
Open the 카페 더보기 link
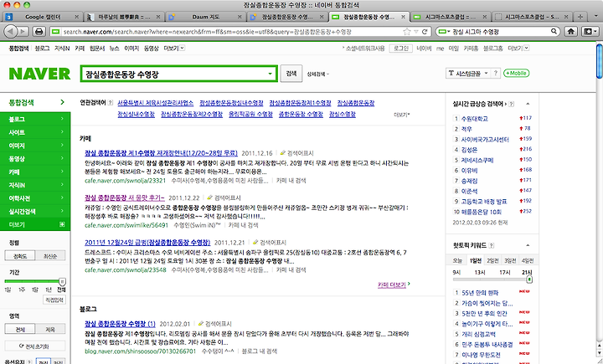coord(394,285)
